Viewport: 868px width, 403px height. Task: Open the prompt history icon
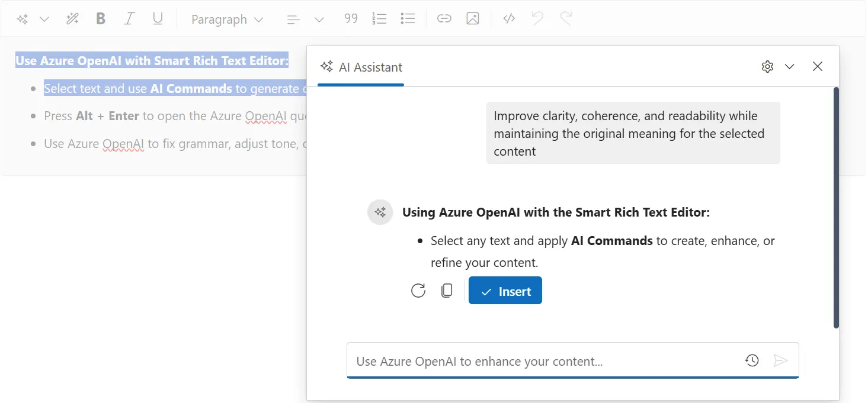(752, 360)
